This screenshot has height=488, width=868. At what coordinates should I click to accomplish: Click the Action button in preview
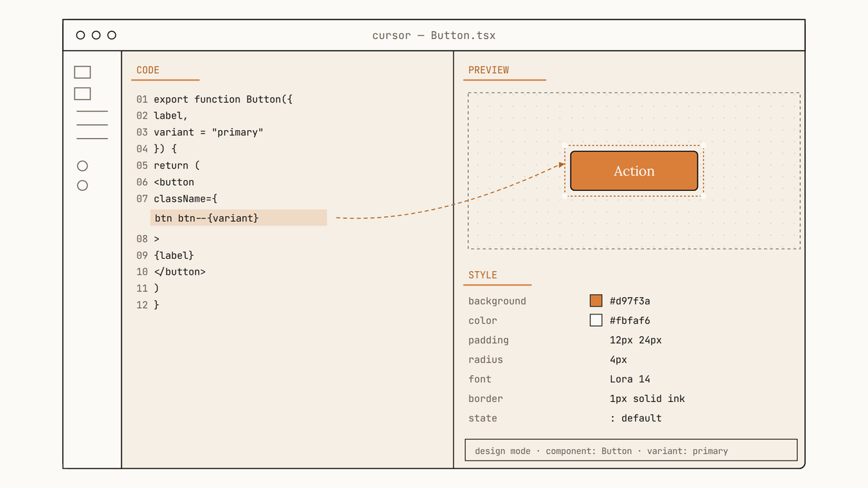(x=634, y=171)
